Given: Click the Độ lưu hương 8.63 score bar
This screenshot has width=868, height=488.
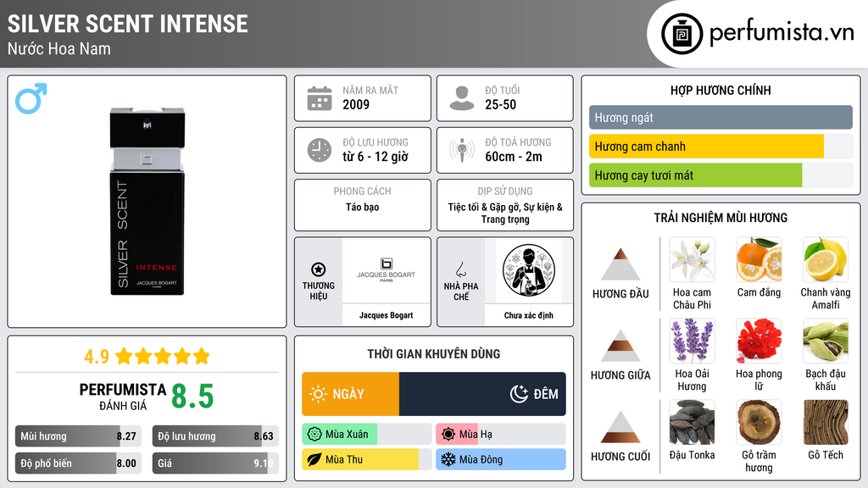Looking at the screenshot, I should pos(215,436).
